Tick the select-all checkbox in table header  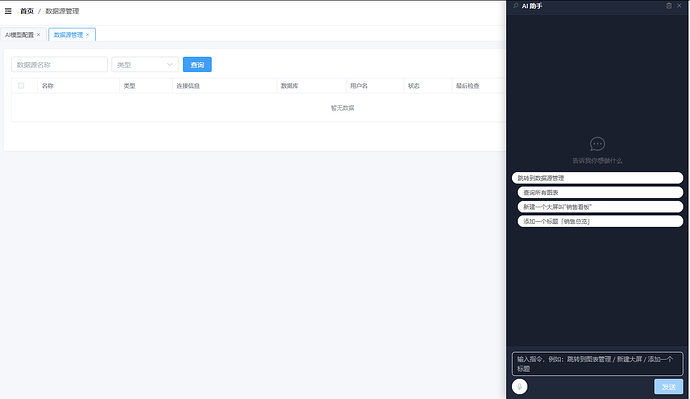[21, 86]
